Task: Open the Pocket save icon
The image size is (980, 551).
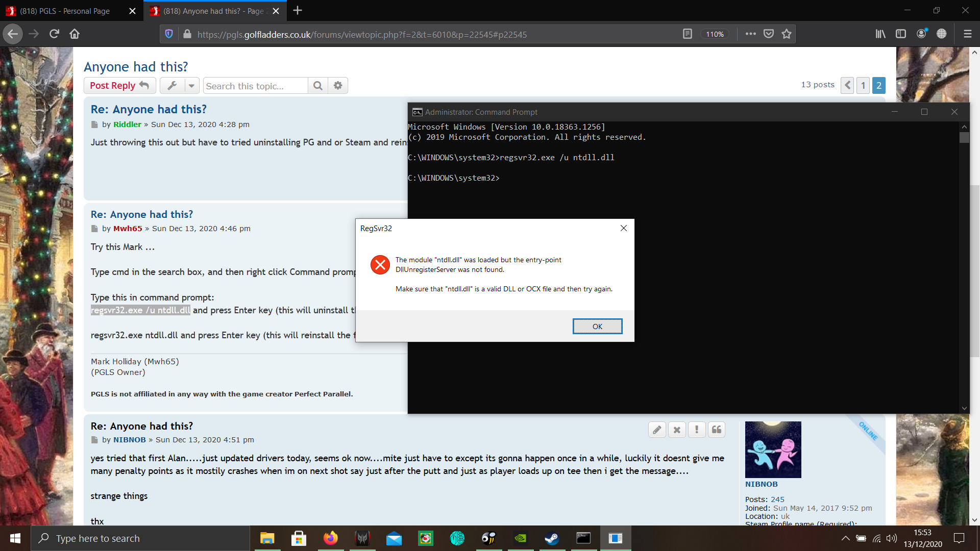Action: pos(769,34)
